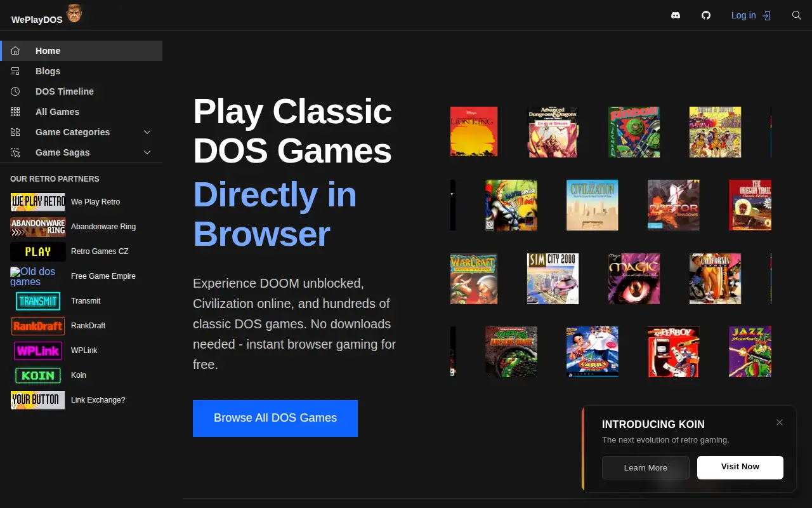Image resolution: width=812 pixels, height=508 pixels.
Task: Open the RankDraft text link
Action: click(88, 326)
